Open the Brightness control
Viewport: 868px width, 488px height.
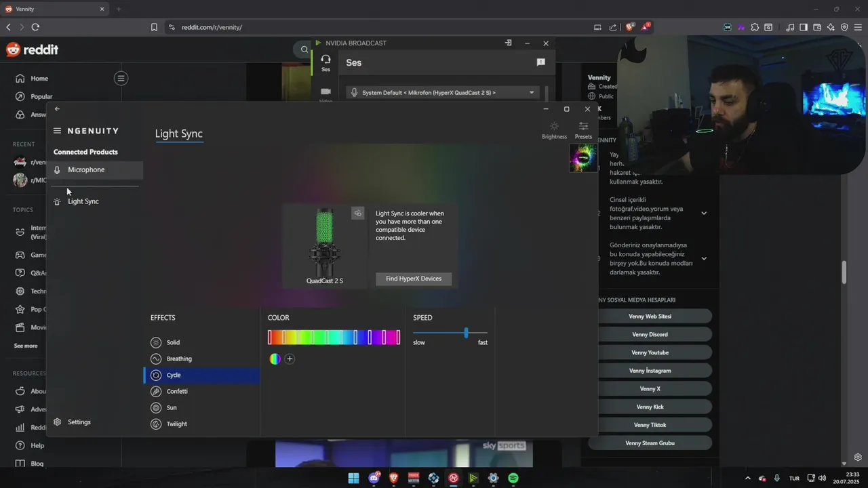click(554, 130)
